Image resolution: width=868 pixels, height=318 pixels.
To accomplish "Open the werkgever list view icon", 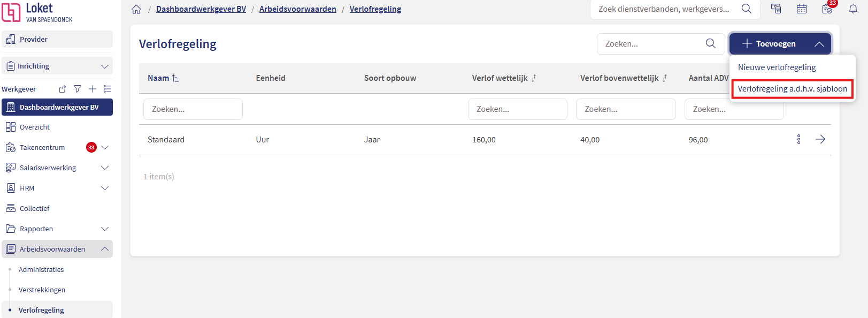I will tap(107, 89).
